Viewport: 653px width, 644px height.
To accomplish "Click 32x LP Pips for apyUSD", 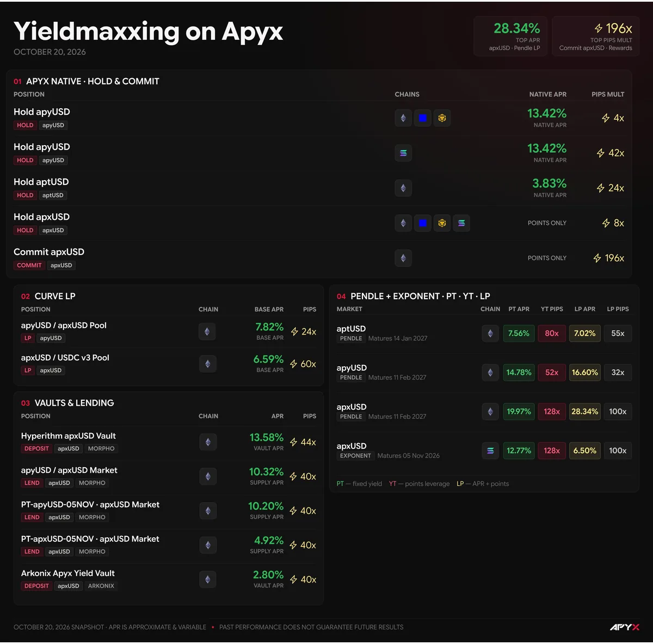I will click(618, 373).
